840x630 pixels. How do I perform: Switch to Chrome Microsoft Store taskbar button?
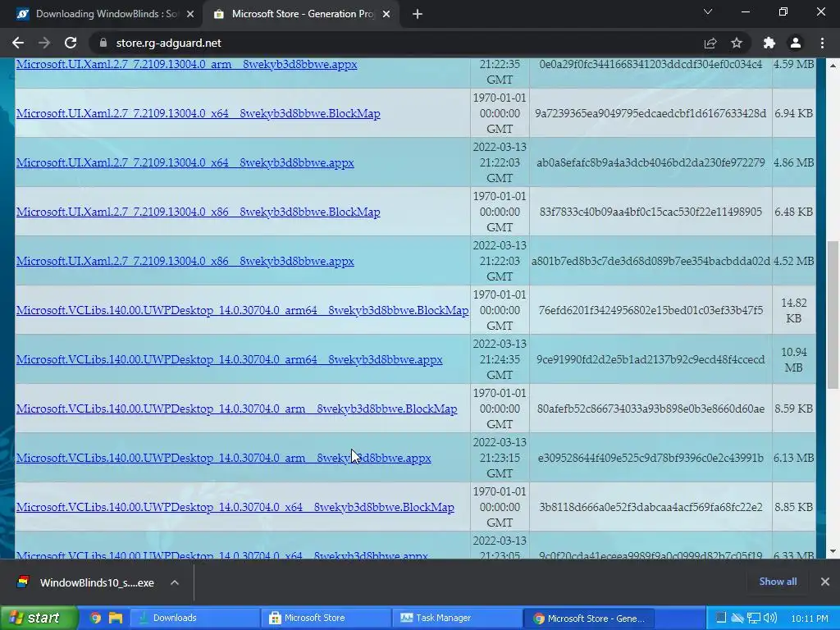pyautogui.click(x=589, y=619)
